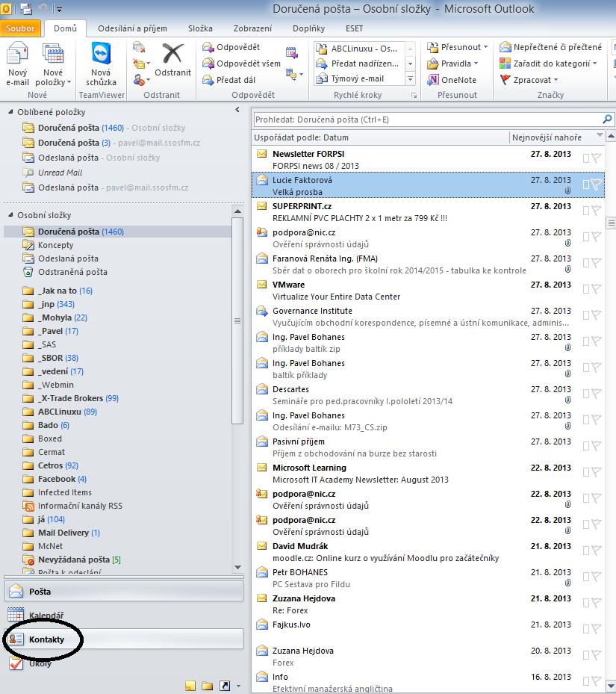
Task: Forward message with Předat dál
Action: tap(229, 80)
